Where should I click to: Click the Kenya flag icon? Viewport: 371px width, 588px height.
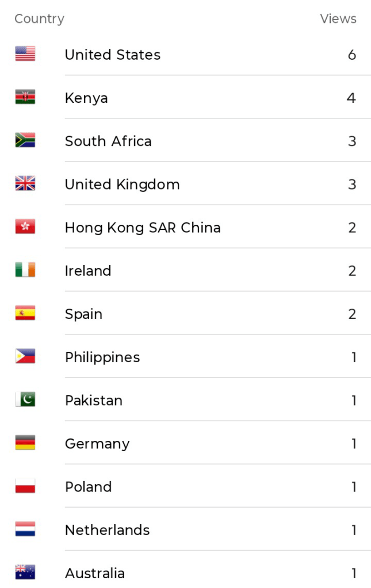[x=25, y=97]
